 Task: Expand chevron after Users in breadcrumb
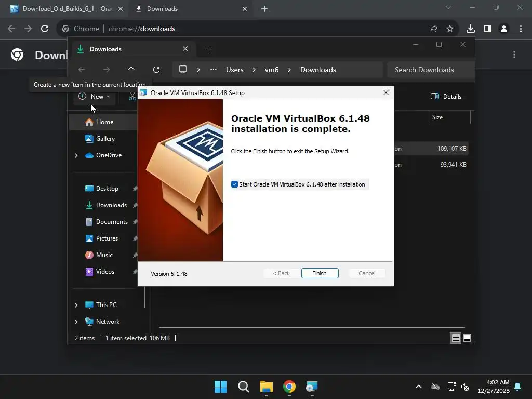click(x=254, y=70)
